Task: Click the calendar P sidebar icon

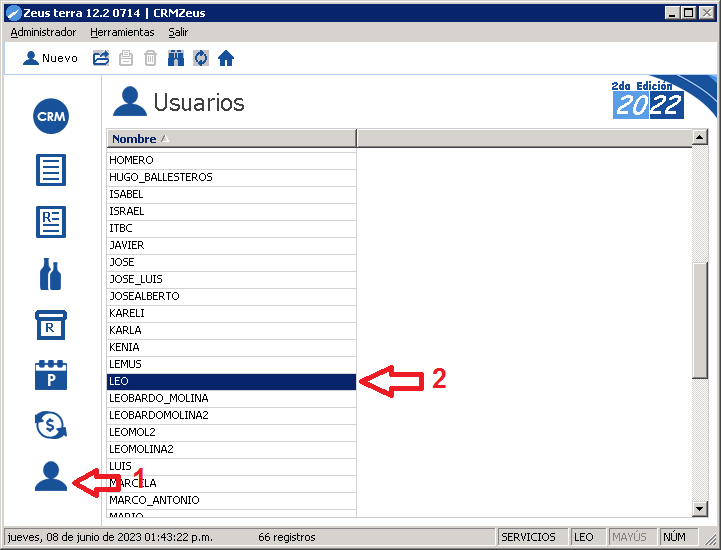Action: click(x=51, y=375)
